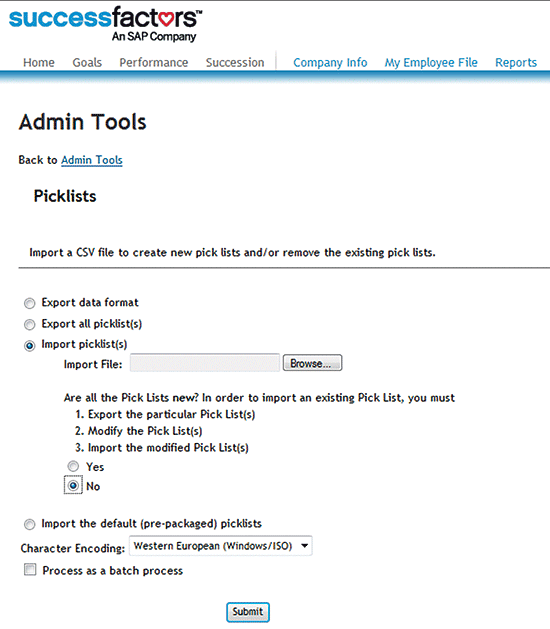Open the Performance tab
Viewport: 550px width, 629px height.
[x=154, y=63]
